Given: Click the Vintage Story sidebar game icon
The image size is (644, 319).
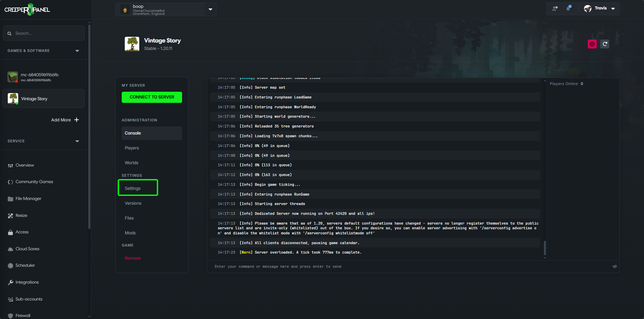Looking at the screenshot, I should (13, 98).
